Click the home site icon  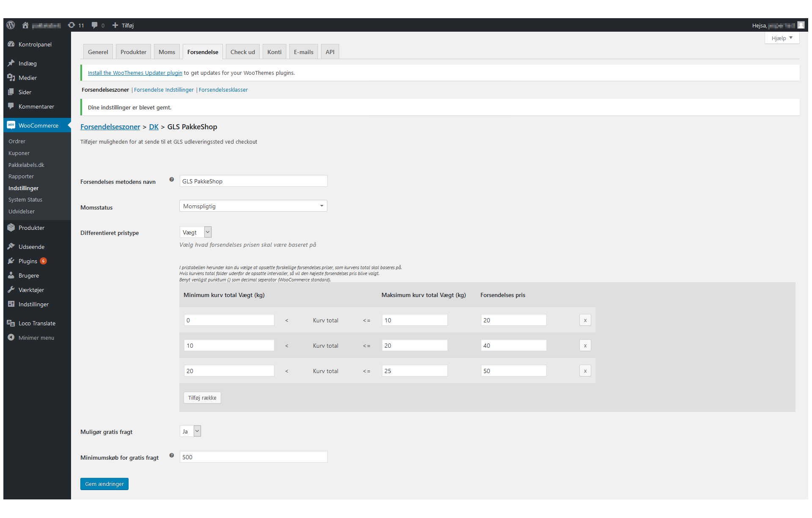point(25,25)
